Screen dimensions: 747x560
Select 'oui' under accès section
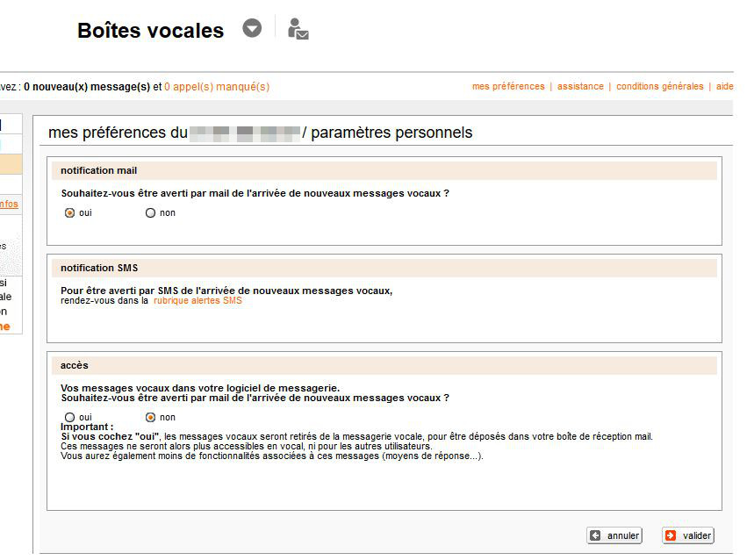coord(69,417)
